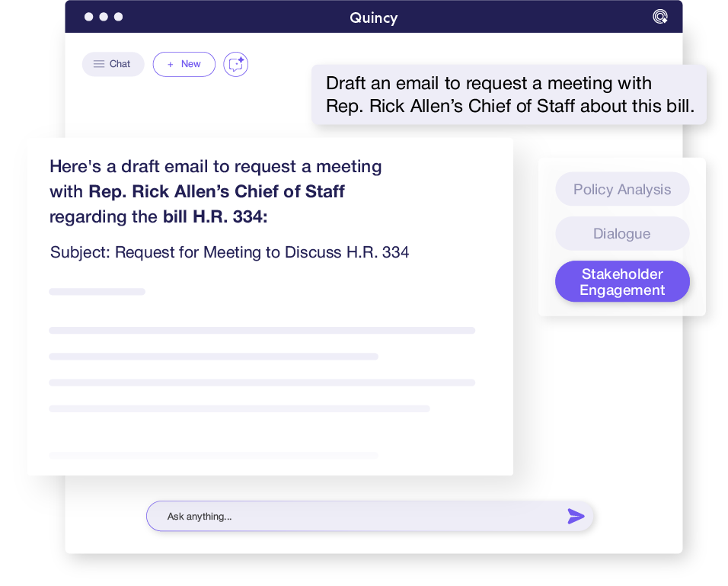Click the first placeholder line of draft email
The width and height of the screenshot is (728, 586).
point(97,292)
